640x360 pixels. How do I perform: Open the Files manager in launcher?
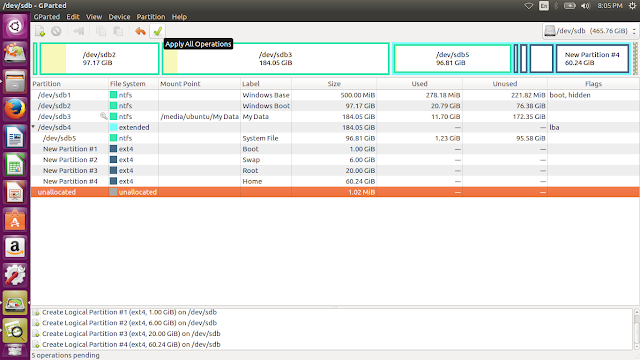[15, 82]
